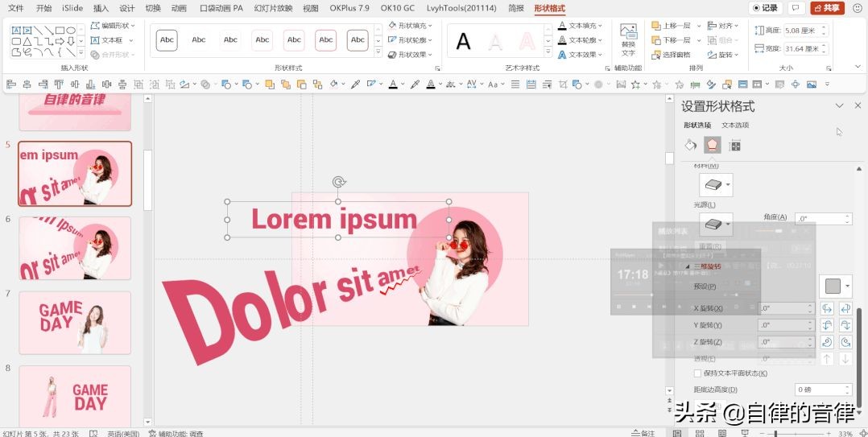This screenshot has width=868, height=437.
Task: Click X rotation right icon
Action: click(845, 309)
